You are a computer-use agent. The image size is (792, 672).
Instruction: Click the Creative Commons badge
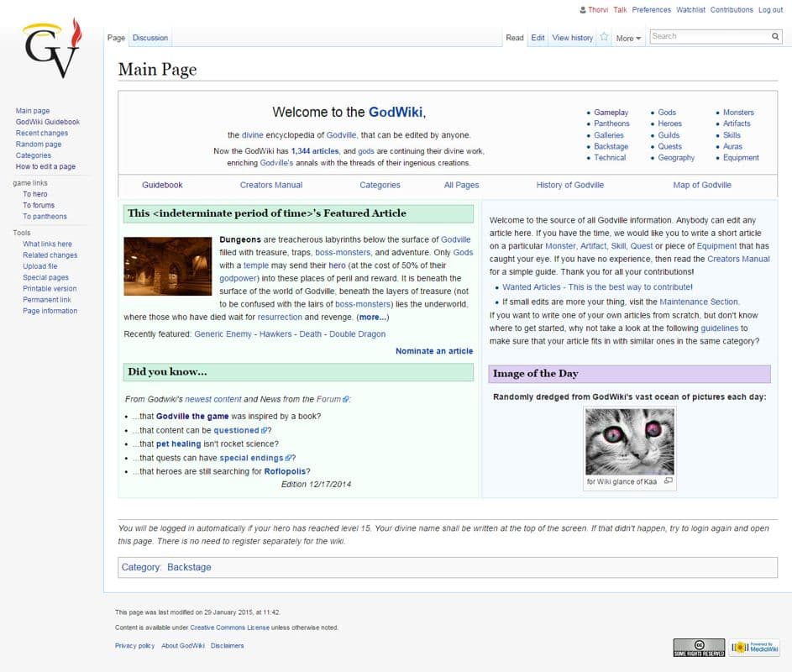(699, 648)
